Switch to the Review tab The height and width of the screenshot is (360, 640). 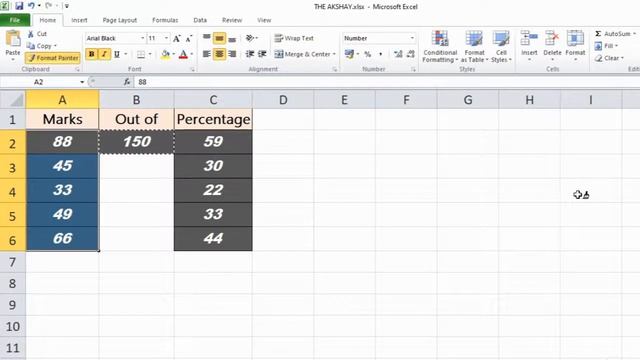pyautogui.click(x=232, y=20)
